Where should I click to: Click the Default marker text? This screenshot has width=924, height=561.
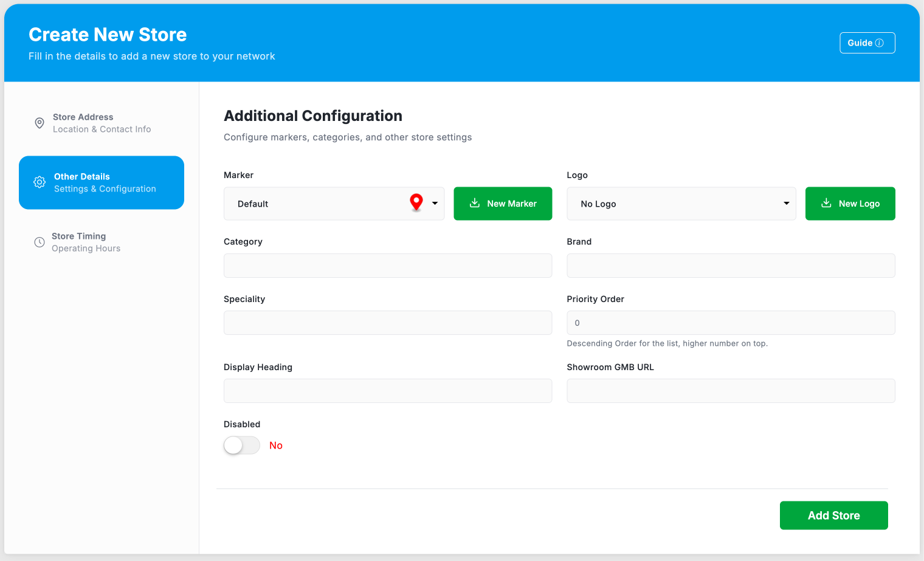253,204
